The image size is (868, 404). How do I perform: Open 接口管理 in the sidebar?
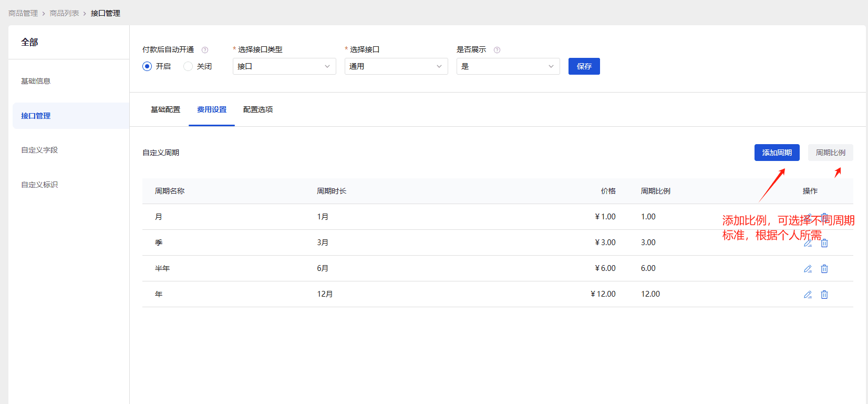point(71,116)
